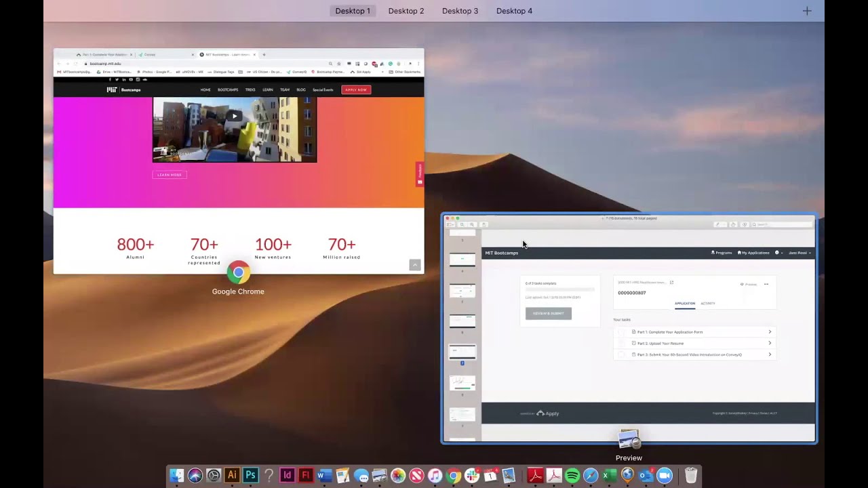The image size is (868, 488).
Task: Click the Part 3 task checkbox
Action: point(622,354)
